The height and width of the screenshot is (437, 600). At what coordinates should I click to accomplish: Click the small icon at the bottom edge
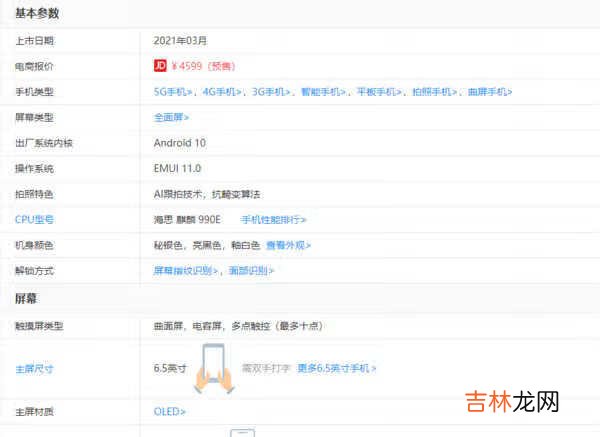[242, 432]
